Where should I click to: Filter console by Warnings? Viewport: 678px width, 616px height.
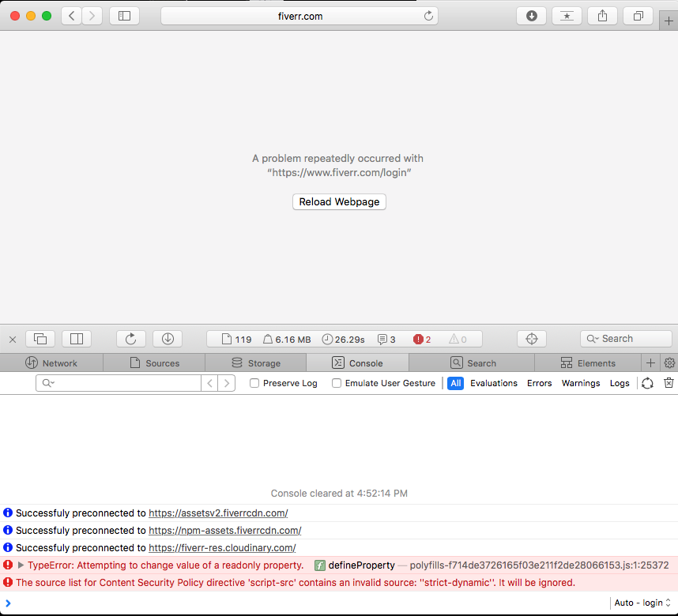click(x=581, y=383)
